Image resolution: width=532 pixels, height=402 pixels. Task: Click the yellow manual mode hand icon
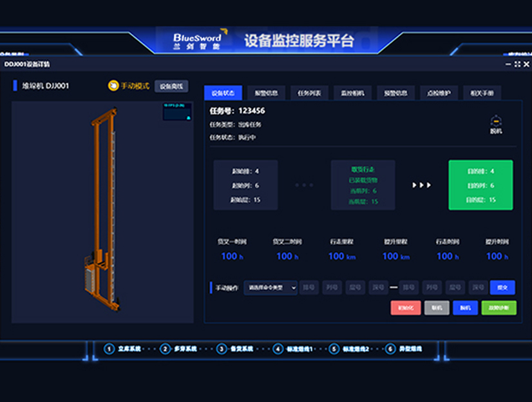tap(113, 86)
